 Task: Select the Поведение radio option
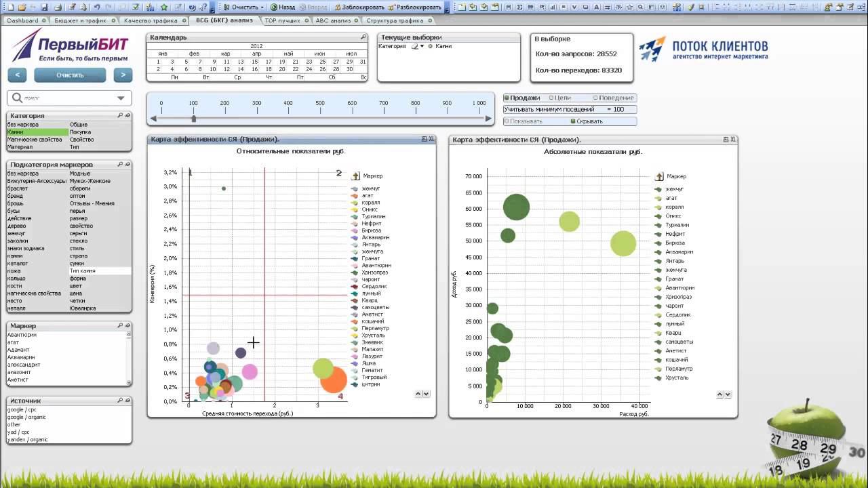[x=595, y=98]
